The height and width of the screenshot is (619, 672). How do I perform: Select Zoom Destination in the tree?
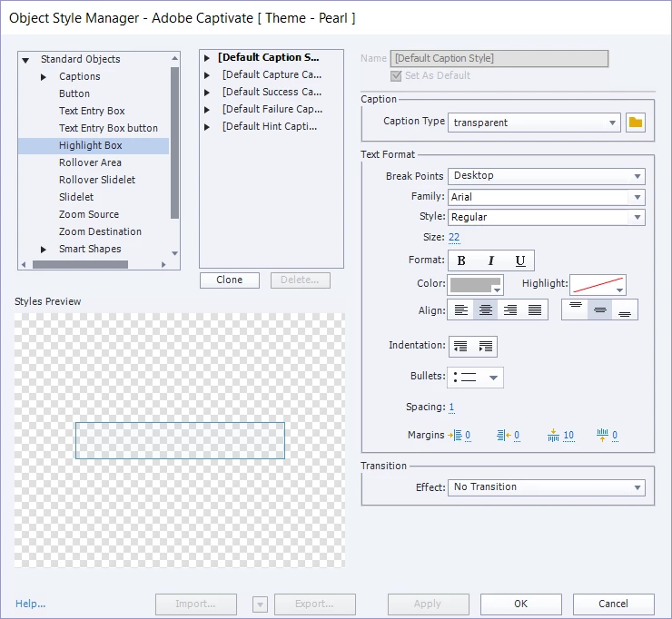[x=100, y=231]
